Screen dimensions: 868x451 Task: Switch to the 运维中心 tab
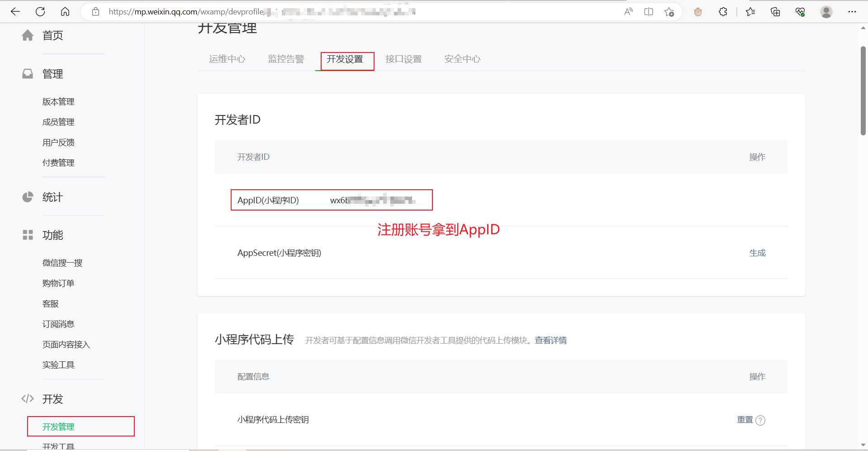[227, 59]
